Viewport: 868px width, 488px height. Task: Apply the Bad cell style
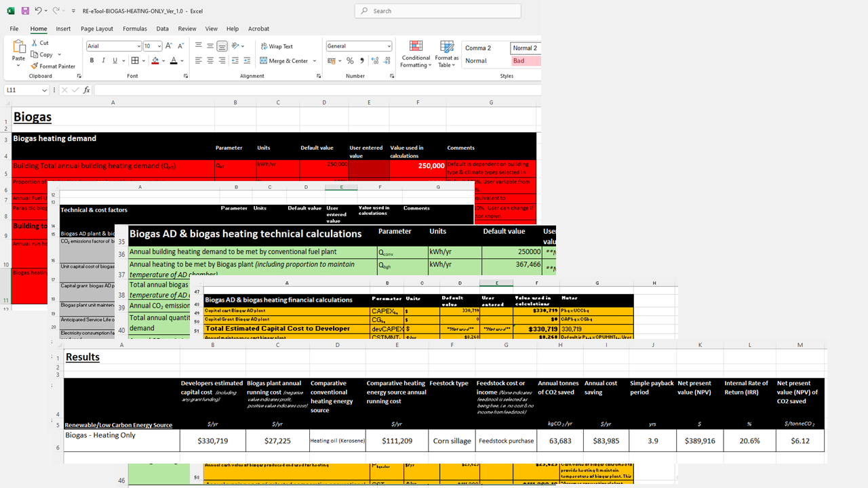click(526, 61)
